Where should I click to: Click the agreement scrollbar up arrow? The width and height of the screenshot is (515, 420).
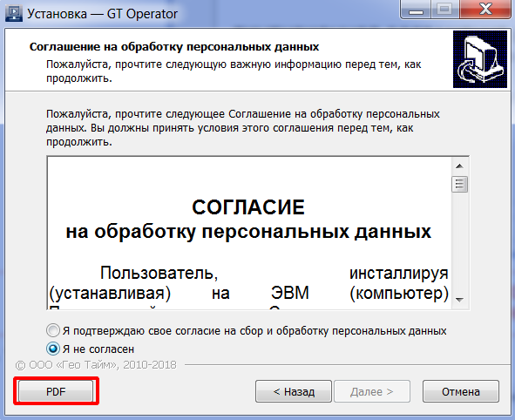(459, 166)
